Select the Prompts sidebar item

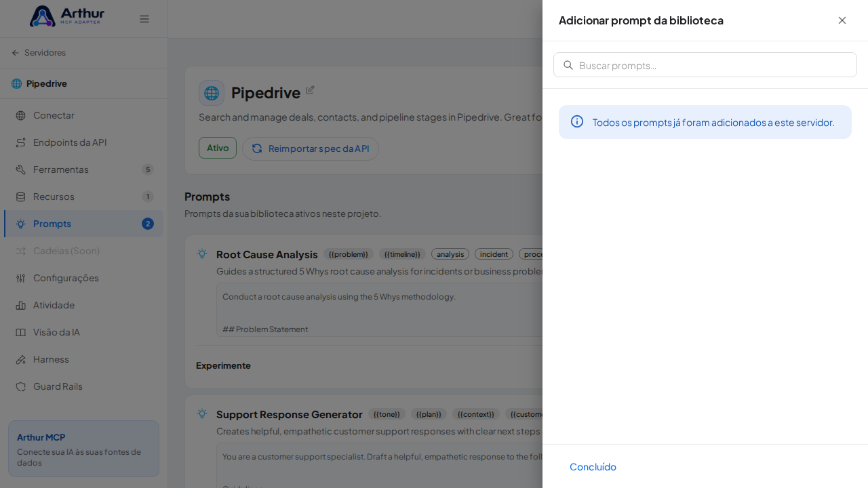click(84, 224)
